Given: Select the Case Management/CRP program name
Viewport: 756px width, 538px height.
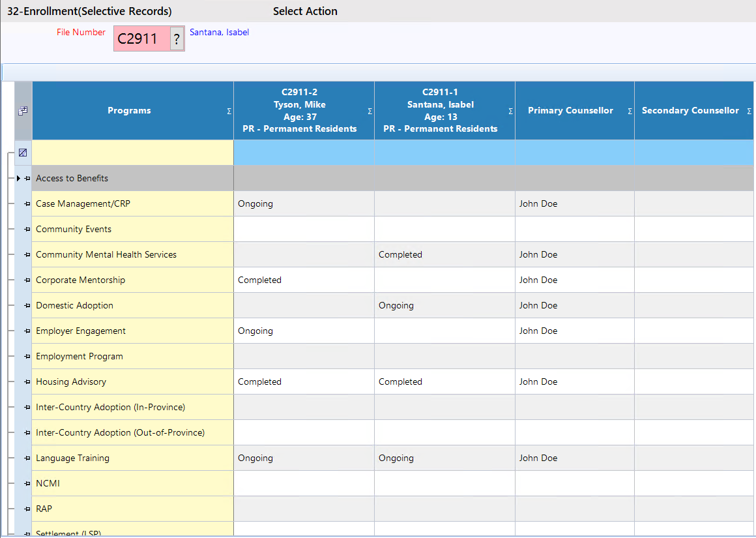Looking at the screenshot, I should tap(83, 204).
